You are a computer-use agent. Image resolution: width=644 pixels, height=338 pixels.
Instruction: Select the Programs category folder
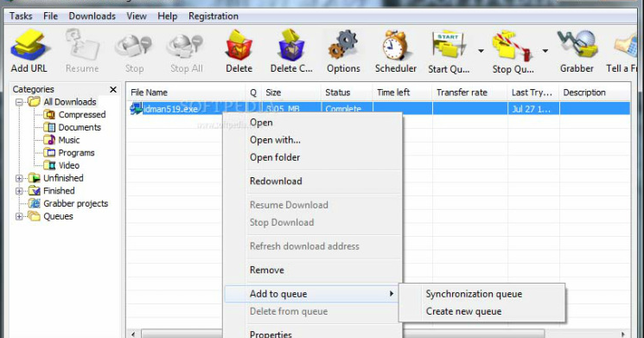pos(68,153)
